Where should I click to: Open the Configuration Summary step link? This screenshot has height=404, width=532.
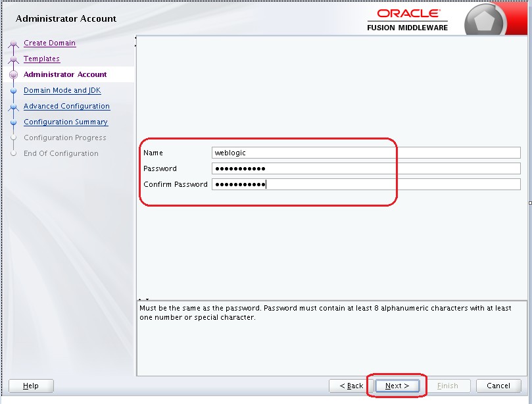[66, 122]
